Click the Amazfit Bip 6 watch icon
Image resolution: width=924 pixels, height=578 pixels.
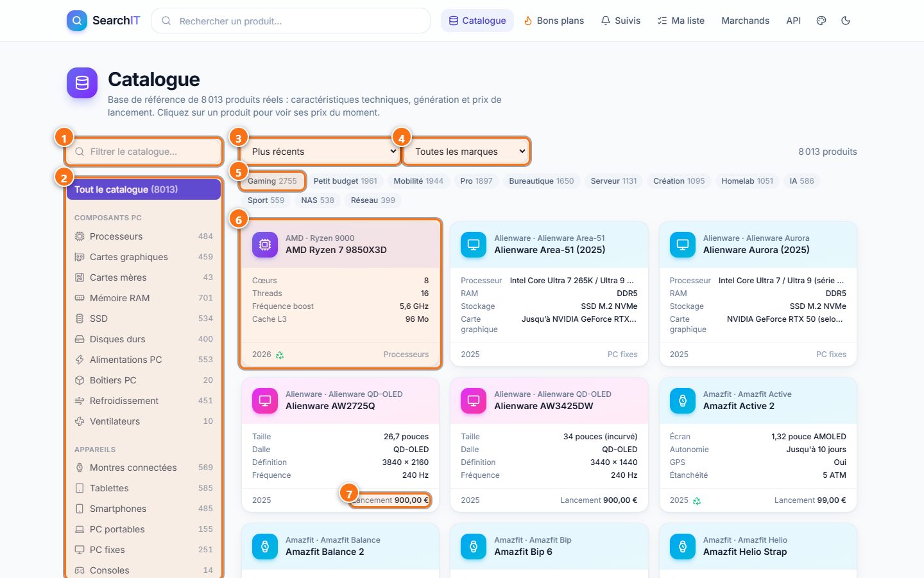[474, 547]
